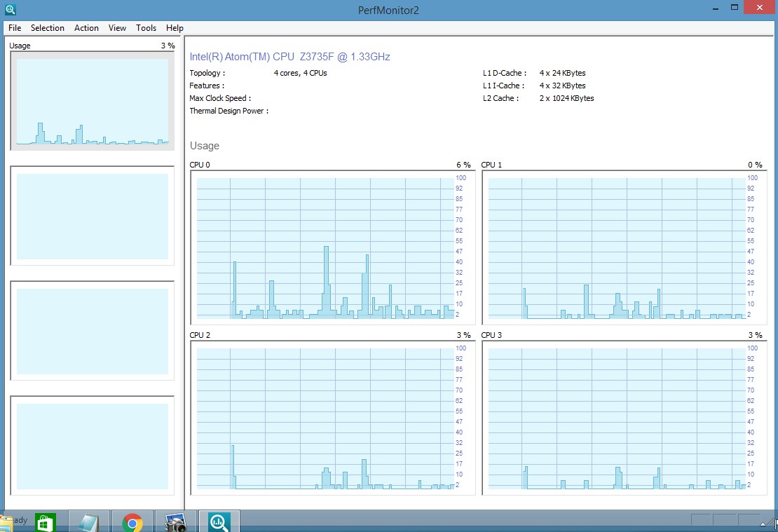
Task: Click the L1 I-Cache label
Action: [503, 86]
